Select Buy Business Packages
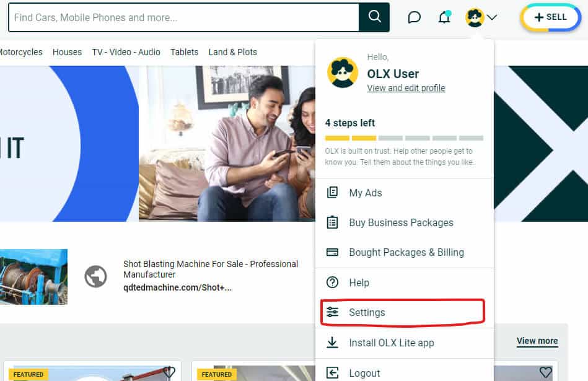588x381 pixels. 405,223
